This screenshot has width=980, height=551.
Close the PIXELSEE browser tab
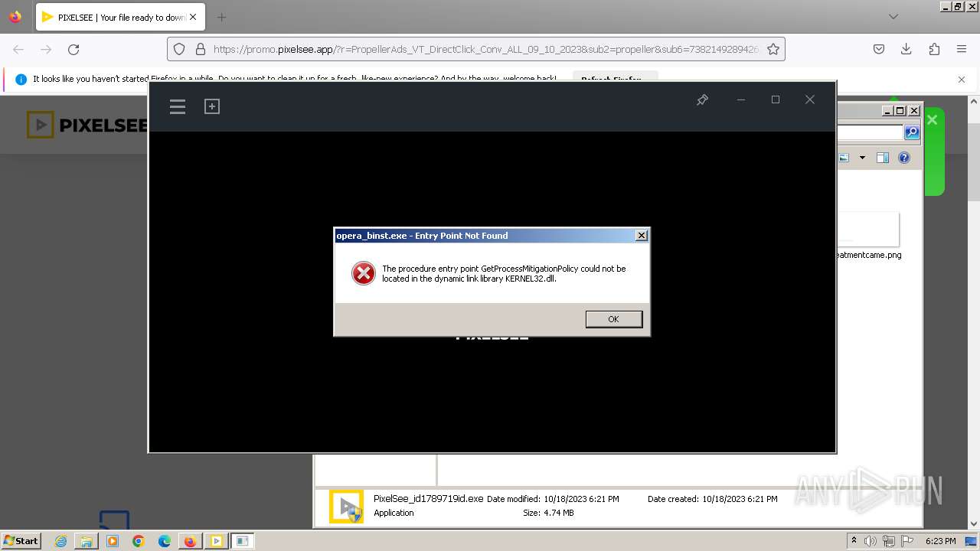click(193, 17)
